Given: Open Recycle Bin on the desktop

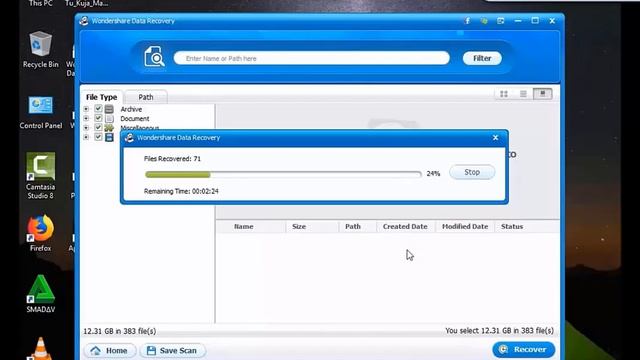Looking at the screenshot, I should [x=40, y=49].
